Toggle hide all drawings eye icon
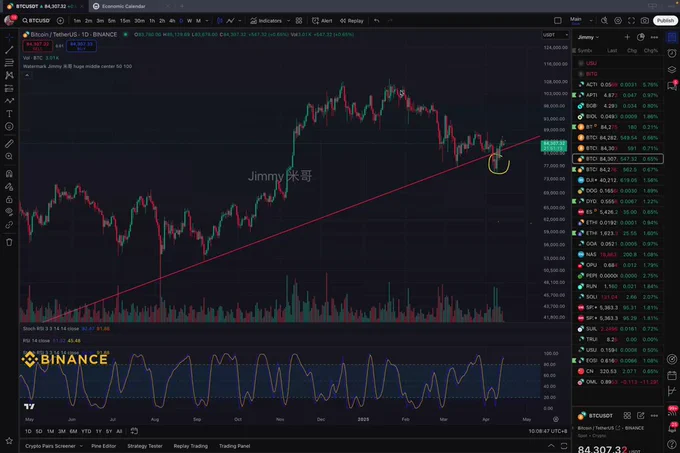 [9, 212]
